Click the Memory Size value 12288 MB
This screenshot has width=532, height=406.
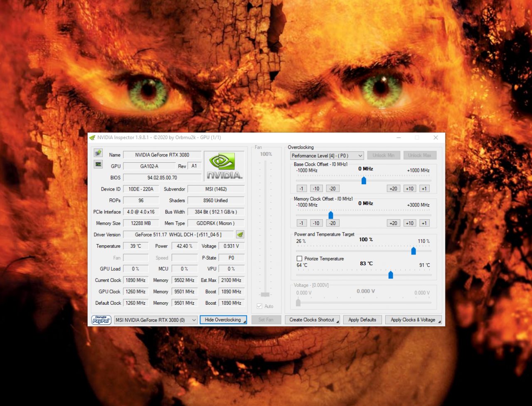(141, 223)
